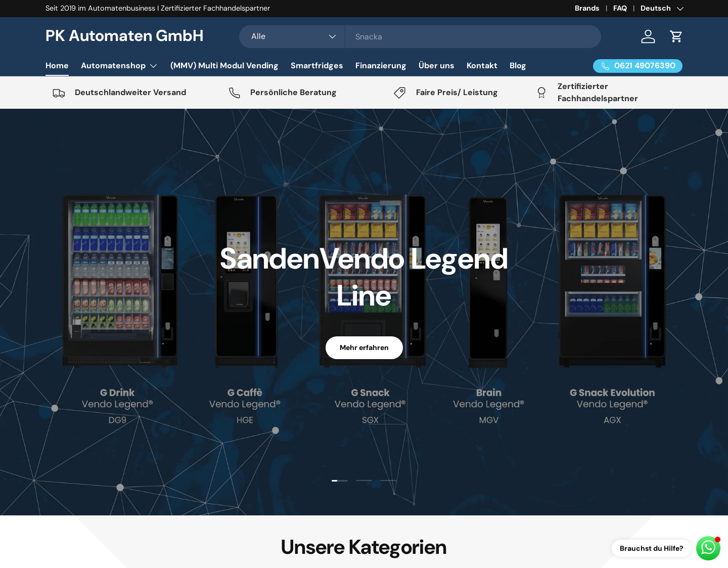Select the first slideshow indicator
This screenshot has height=568, width=728.
point(340,480)
